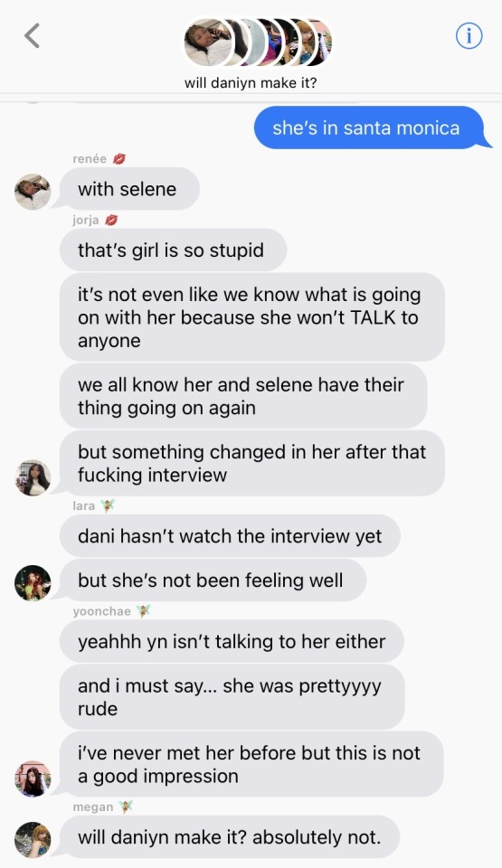
Task: Tap the 'thing going on again' message
Action: click(243, 396)
